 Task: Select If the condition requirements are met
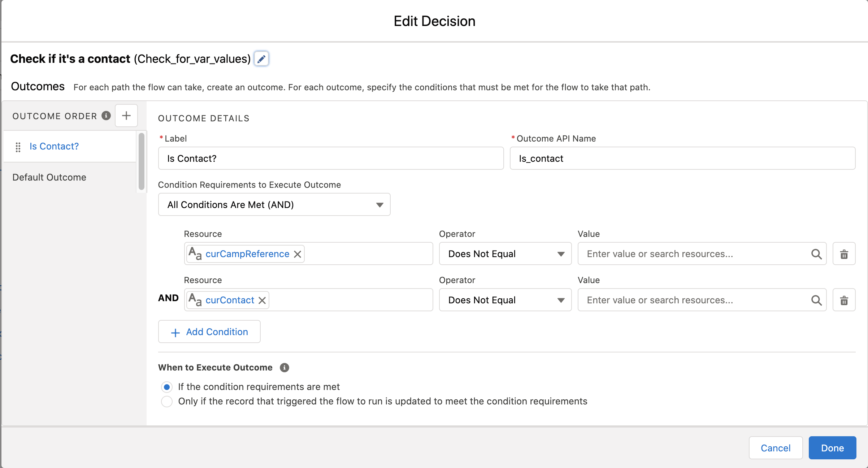coord(167,387)
